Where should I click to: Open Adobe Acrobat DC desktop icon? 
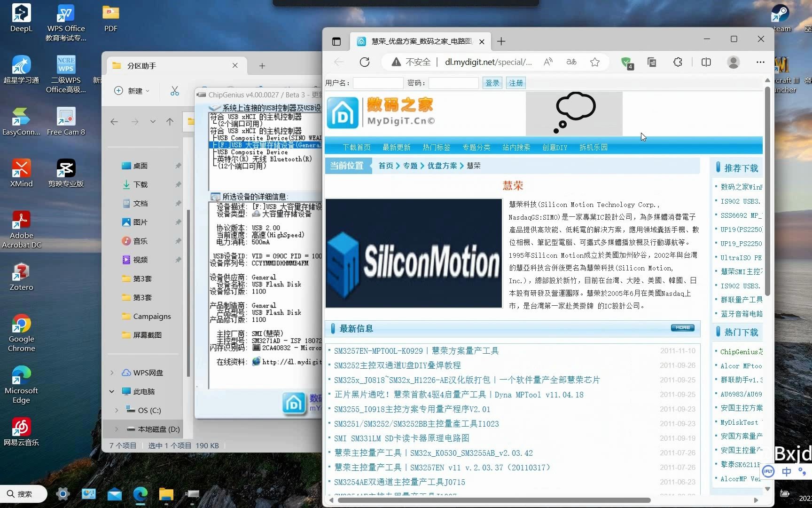click(x=21, y=230)
